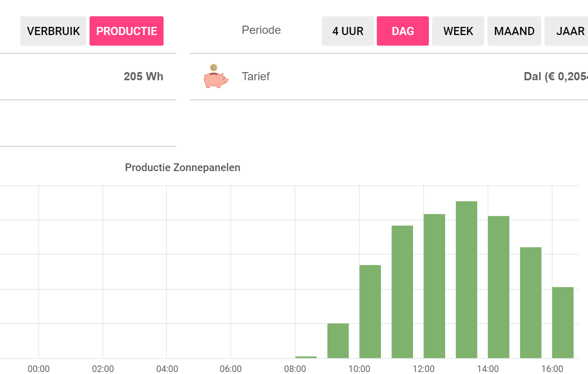Click the Tarief label

click(256, 77)
